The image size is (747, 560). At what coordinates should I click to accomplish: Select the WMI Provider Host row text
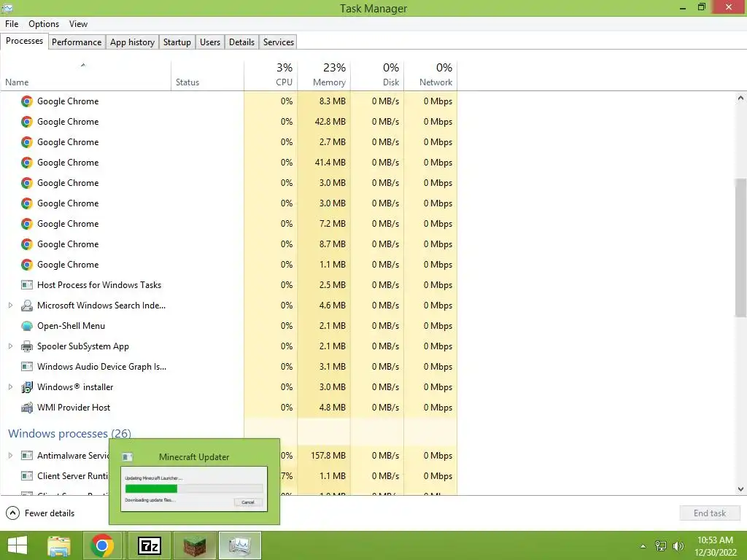(x=74, y=408)
